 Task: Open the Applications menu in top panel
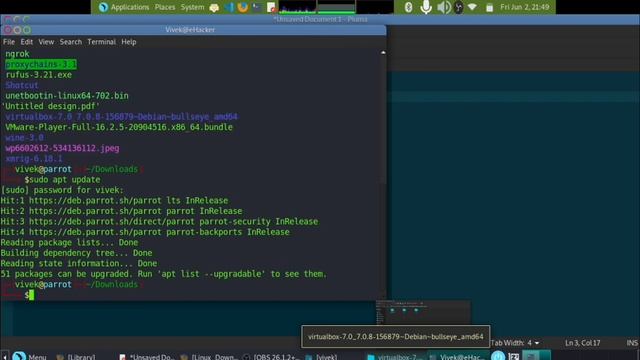130,7
